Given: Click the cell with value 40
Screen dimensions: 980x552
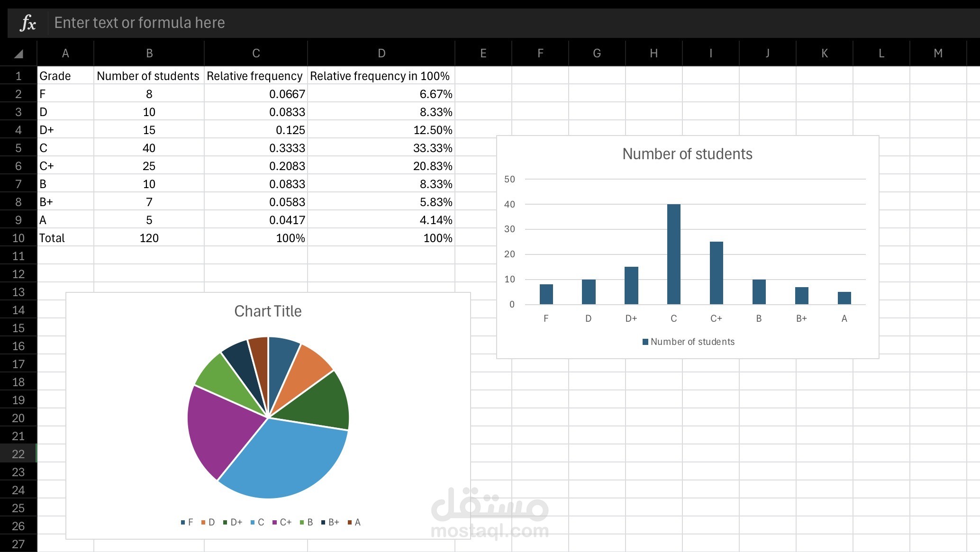Looking at the screenshot, I should (x=149, y=148).
